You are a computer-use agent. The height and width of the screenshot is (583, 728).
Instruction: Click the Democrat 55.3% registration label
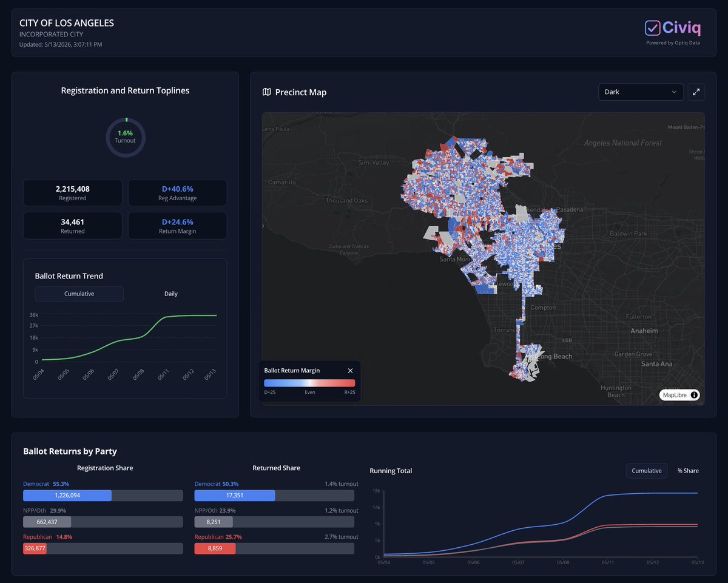pyautogui.click(x=46, y=484)
